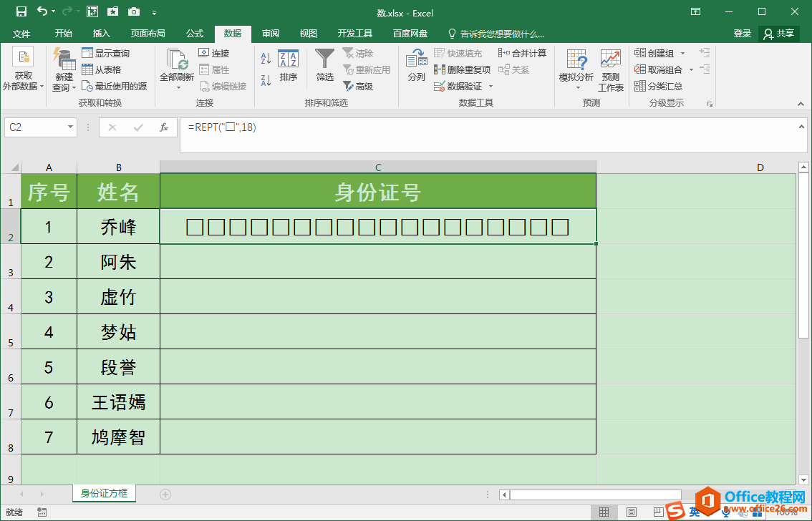Viewport: 812px width, 521px height.
Task: Switch to the 开发工具 tab
Action: click(x=354, y=34)
